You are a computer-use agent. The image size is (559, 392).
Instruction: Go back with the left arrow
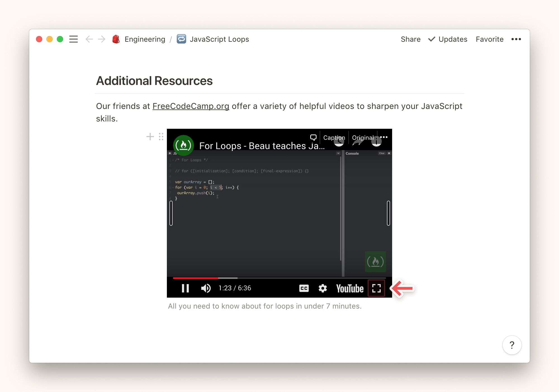[x=89, y=39]
